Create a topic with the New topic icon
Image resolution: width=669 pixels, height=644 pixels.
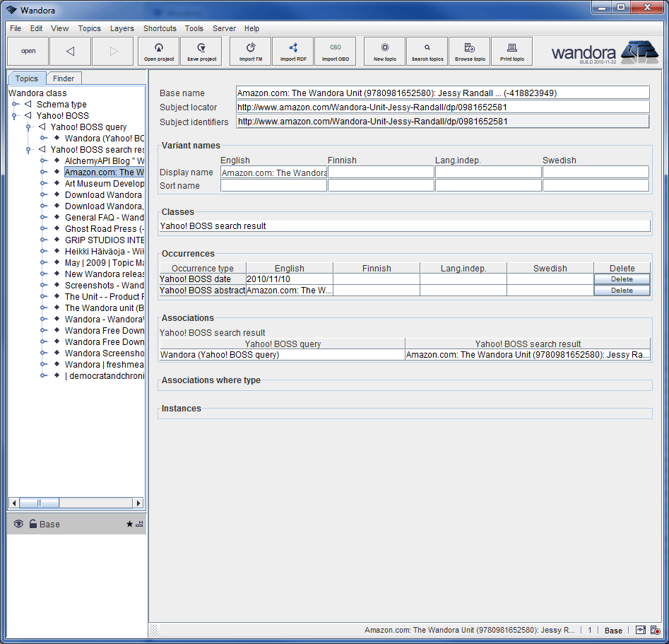tap(384, 51)
